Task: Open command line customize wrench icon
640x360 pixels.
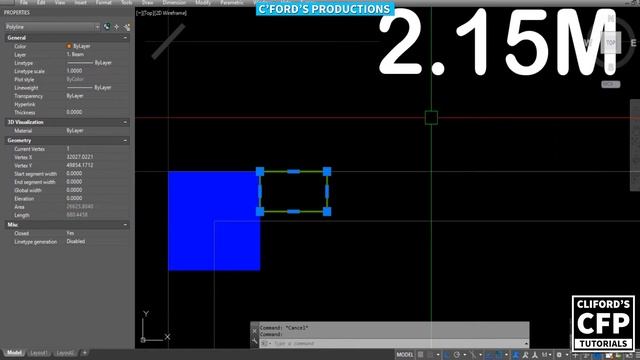Action: tap(254, 341)
